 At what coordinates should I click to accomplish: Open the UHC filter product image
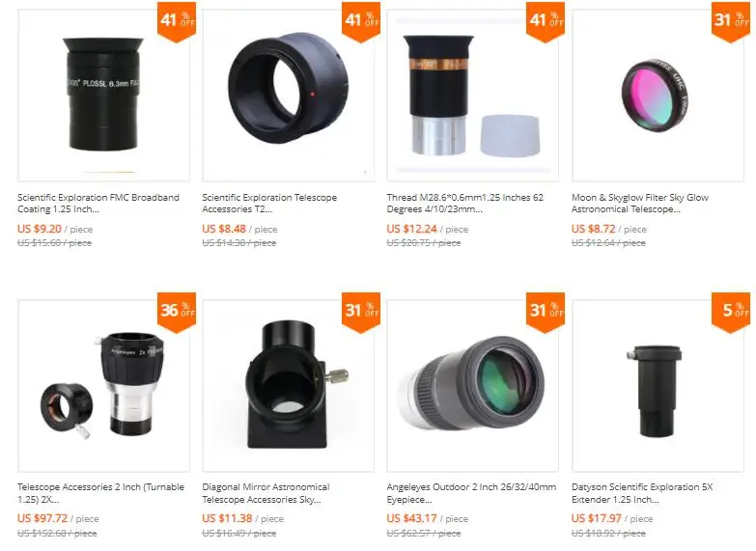click(658, 96)
